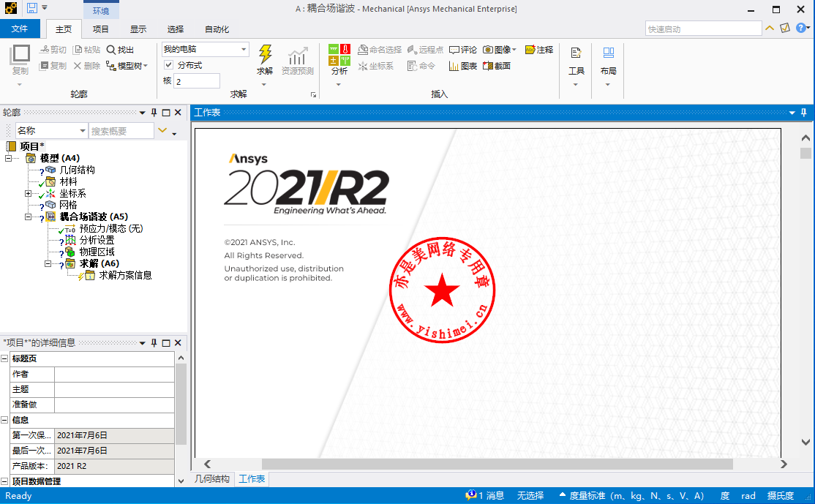Viewport: 815px width, 504px height.
Task: Toggle the pin on the details panel
Action: [154, 343]
